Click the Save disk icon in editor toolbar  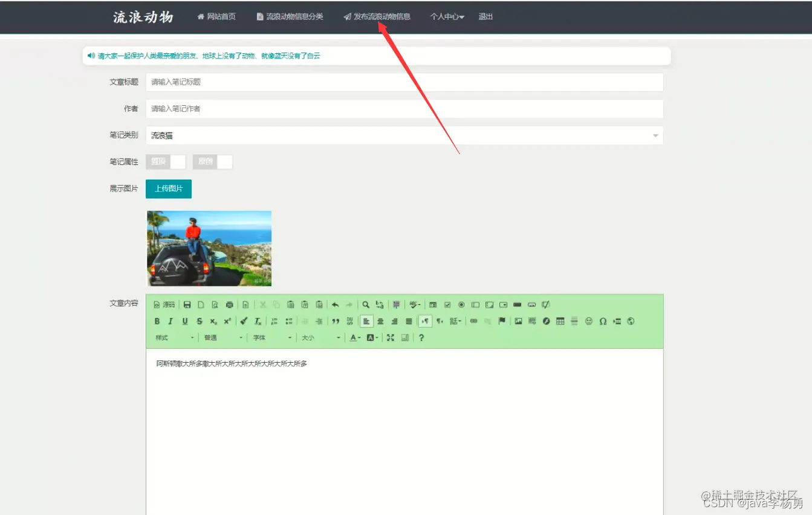(x=187, y=305)
